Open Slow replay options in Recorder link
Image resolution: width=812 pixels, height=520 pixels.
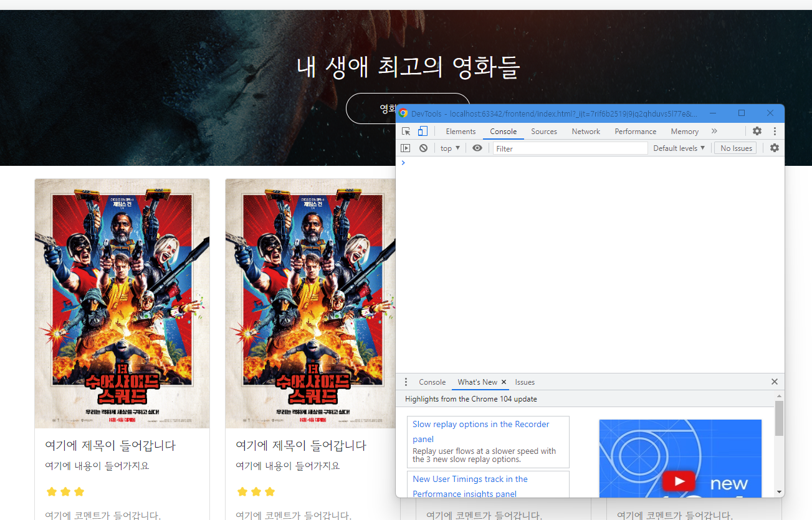[x=480, y=431]
